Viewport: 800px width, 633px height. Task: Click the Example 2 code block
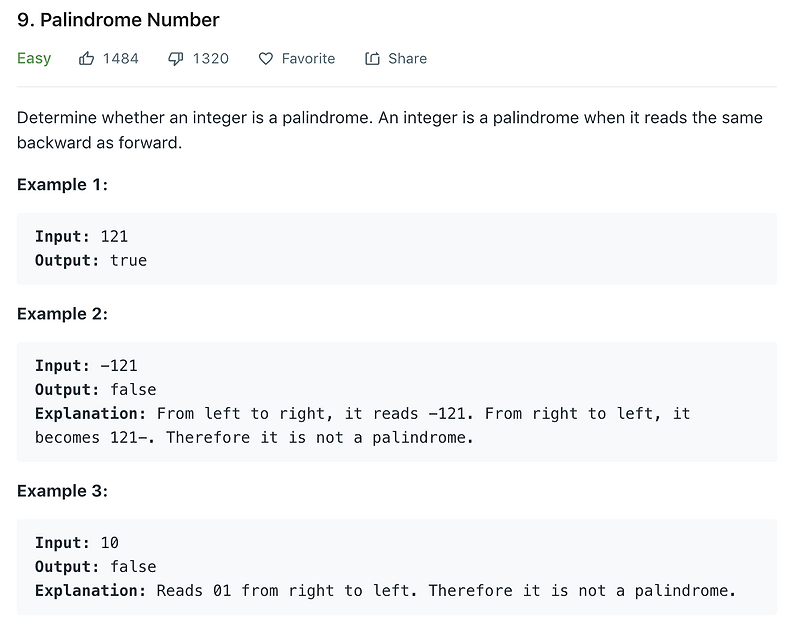click(x=396, y=400)
